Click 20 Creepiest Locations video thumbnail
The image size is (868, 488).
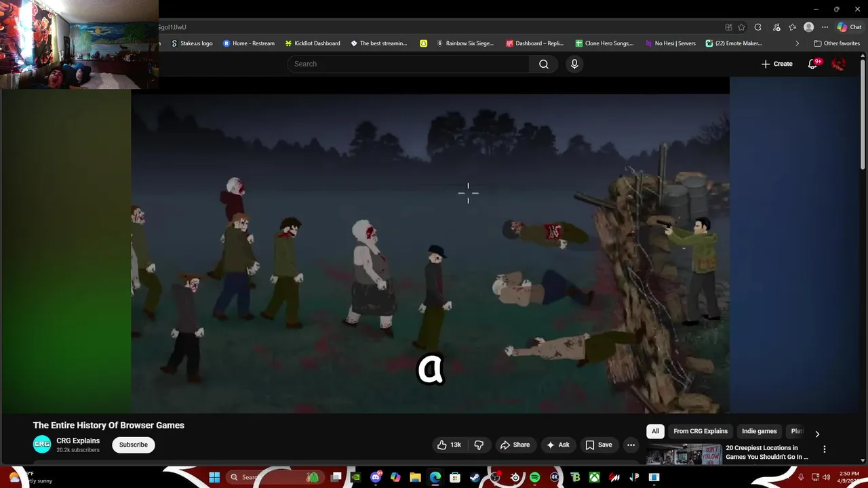click(683, 454)
